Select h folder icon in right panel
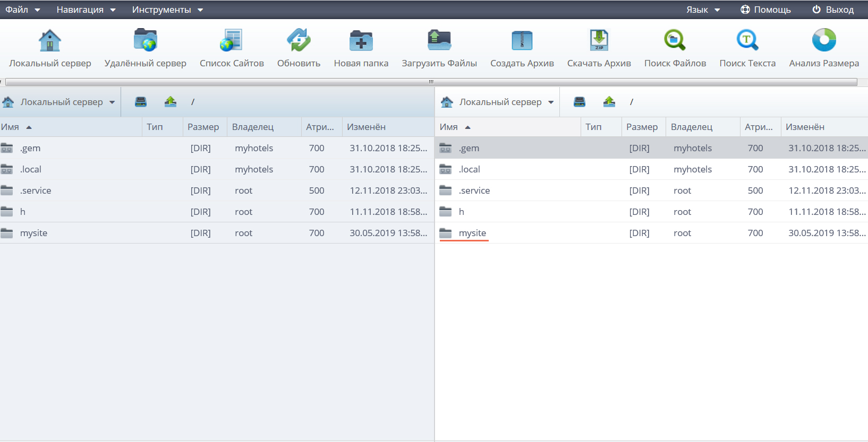This screenshot has width=868, height=442. 446,212
